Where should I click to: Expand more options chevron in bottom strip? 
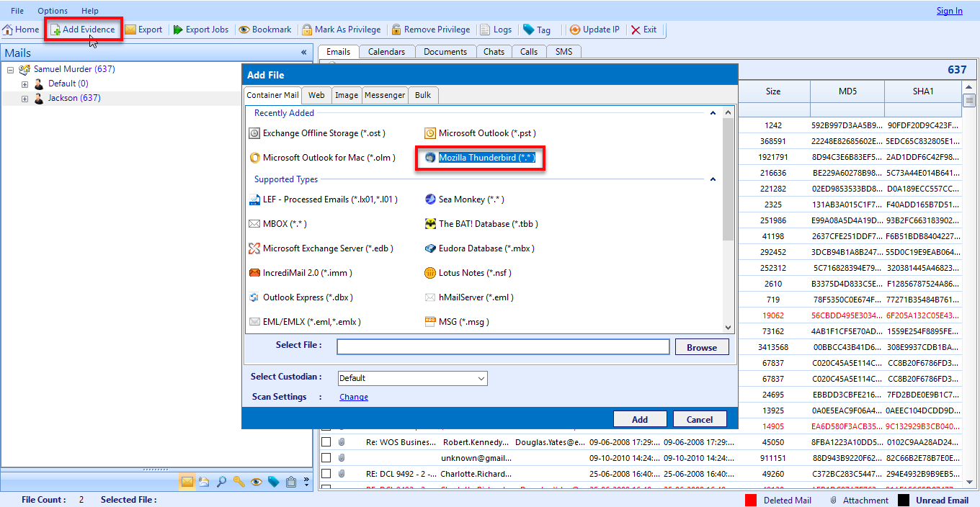pyautogui.click(x=306, y=482)
